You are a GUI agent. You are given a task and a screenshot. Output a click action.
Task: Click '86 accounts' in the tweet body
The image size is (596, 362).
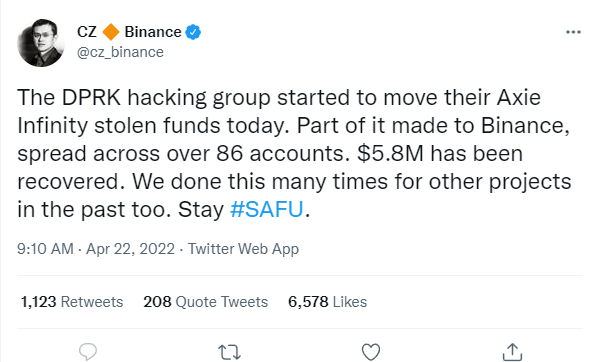coord(283,154)
